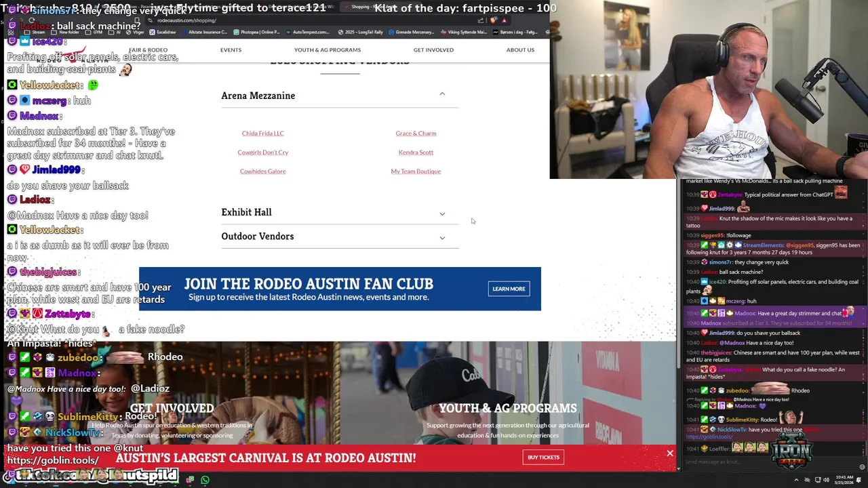This screenshot has width=868, height=488.
Task: Open the Photopea bookmark
Action: [x=257, y=32]
